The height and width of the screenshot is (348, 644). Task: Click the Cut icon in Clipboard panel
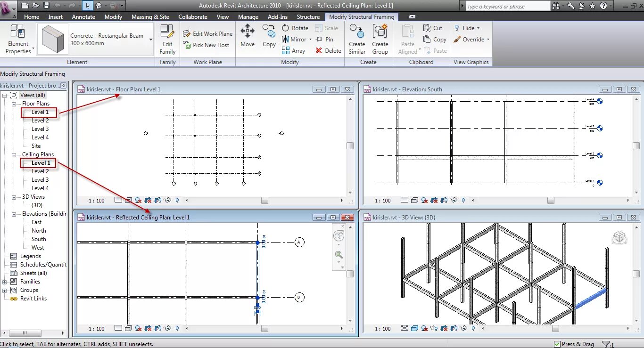coord(427,28)
